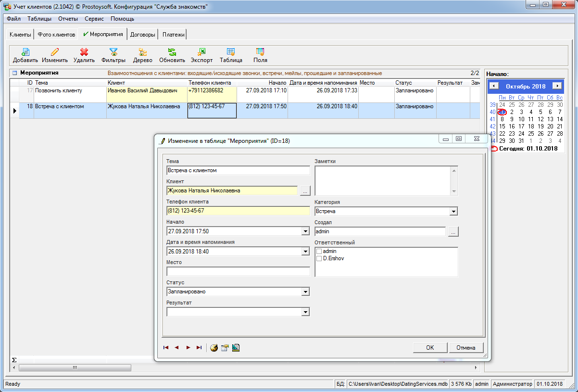Click into the Место input field
Screen dimensions: 578x392
pos(238,272)
